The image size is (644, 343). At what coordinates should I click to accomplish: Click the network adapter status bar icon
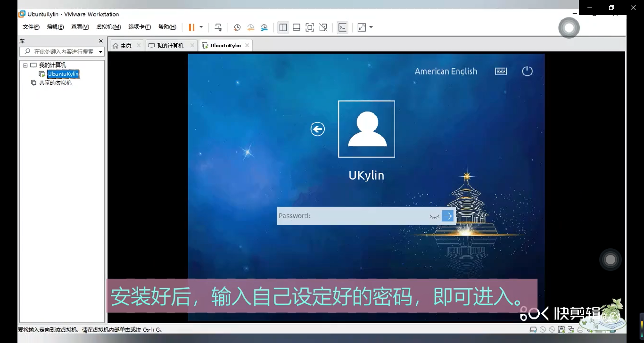click(x=571, y=329)
